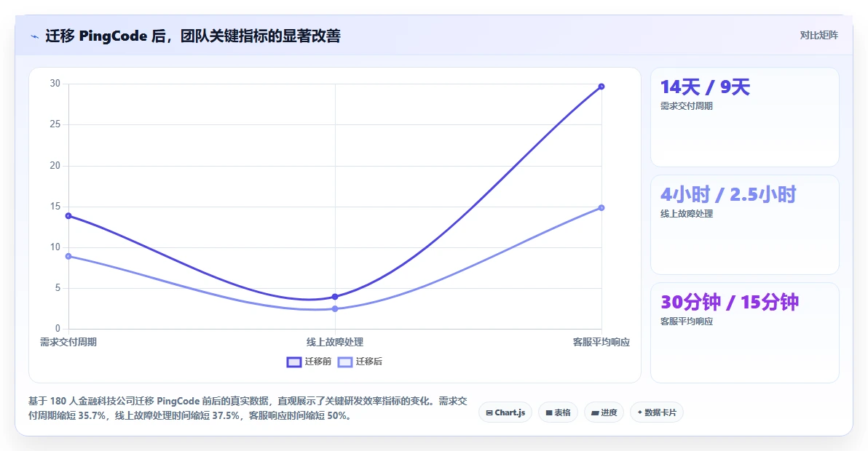Click the y-axis value 15
This screenshot has width=868, height=451.
(55, 206)
